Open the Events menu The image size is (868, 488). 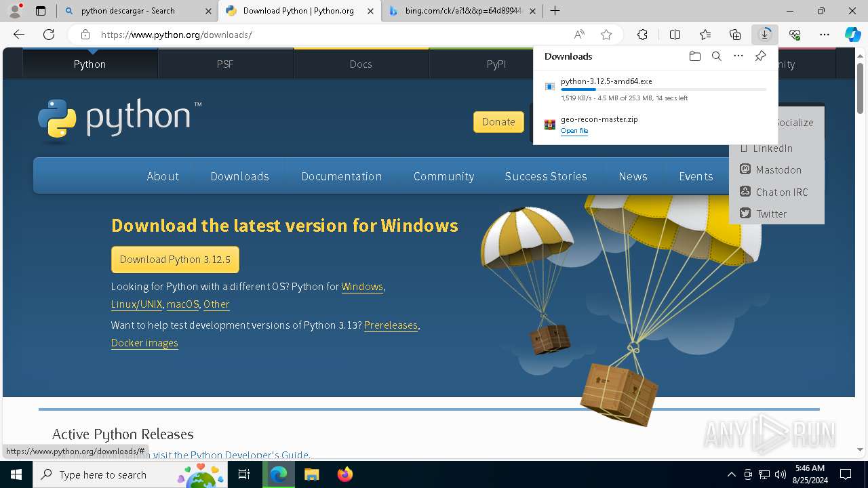(696, 176)
